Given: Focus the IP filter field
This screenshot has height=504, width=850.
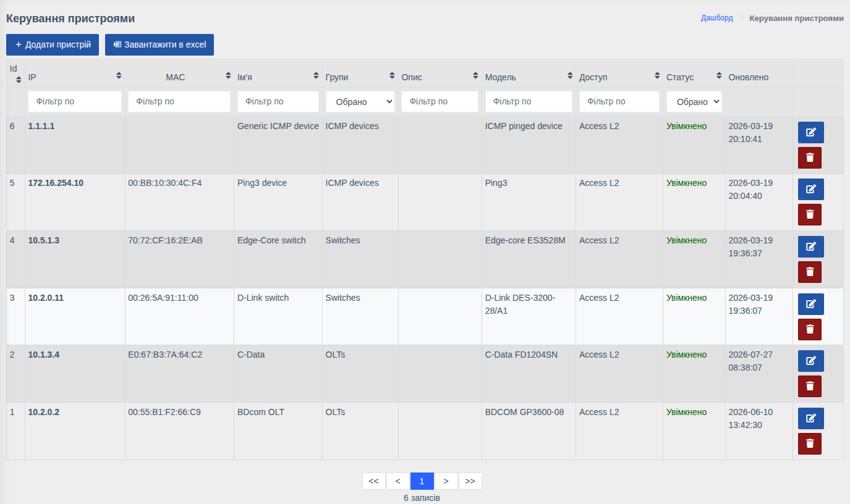Looking at the screenshot, I should 75,101.
